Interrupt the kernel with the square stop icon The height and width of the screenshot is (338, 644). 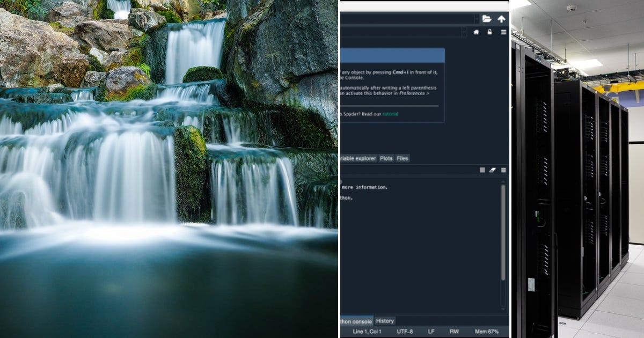[x=482, y=170]
